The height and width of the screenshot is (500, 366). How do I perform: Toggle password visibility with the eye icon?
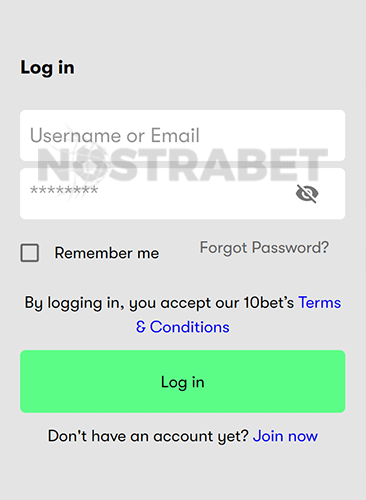click(307, 193)
